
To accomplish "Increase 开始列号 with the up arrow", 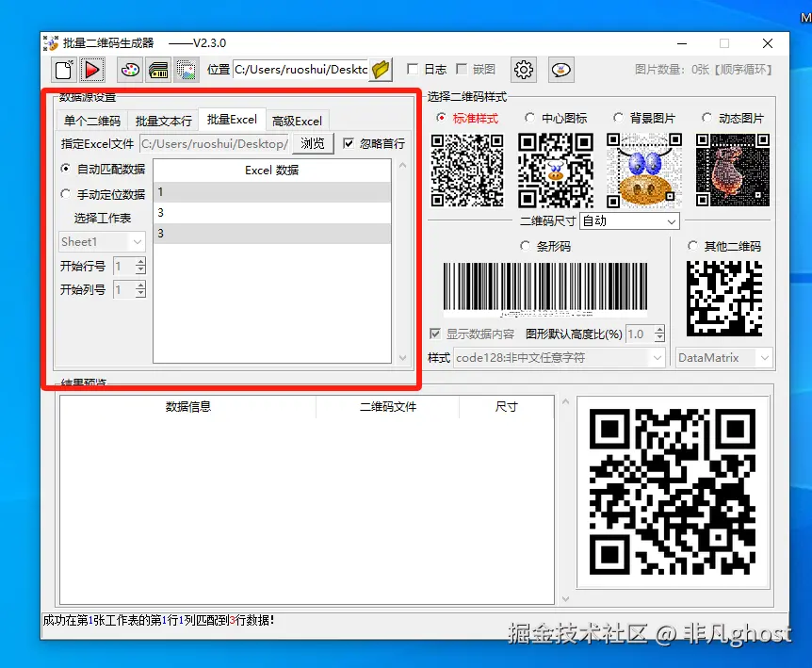I will click(140, 285).
